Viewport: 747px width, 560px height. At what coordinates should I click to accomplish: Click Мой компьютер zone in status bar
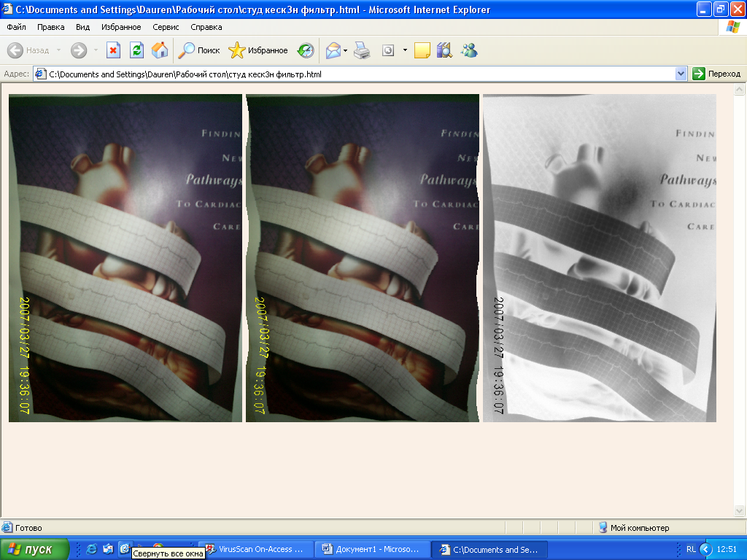click(x=639, y=528)
